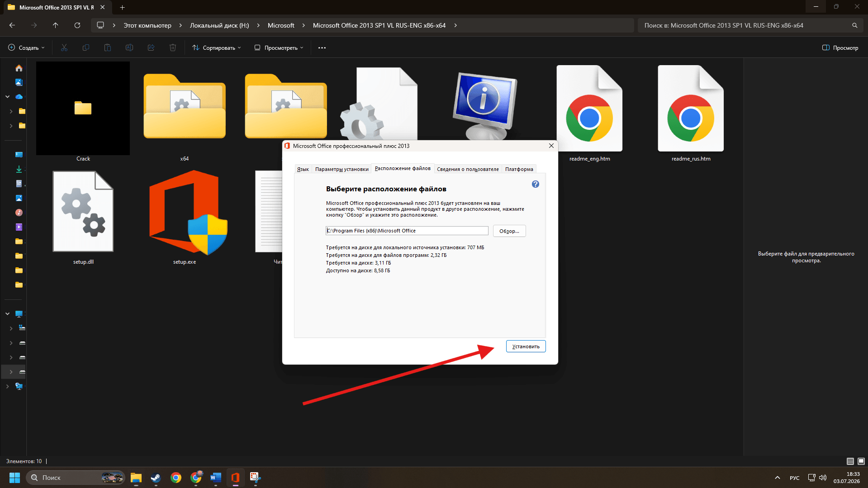This screenshot has width=868, height=488.
Task: Click the Paste clipboard icon
Action: tap(108, 47)
